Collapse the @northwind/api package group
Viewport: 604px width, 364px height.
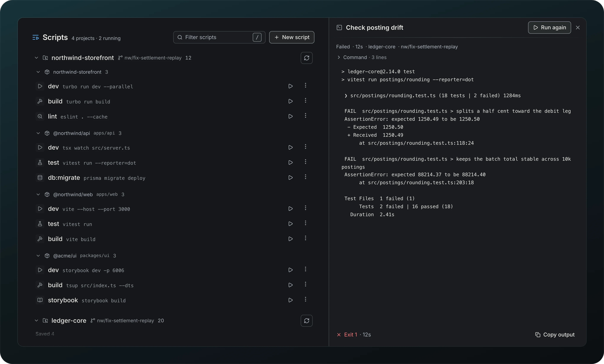(38, 133)
